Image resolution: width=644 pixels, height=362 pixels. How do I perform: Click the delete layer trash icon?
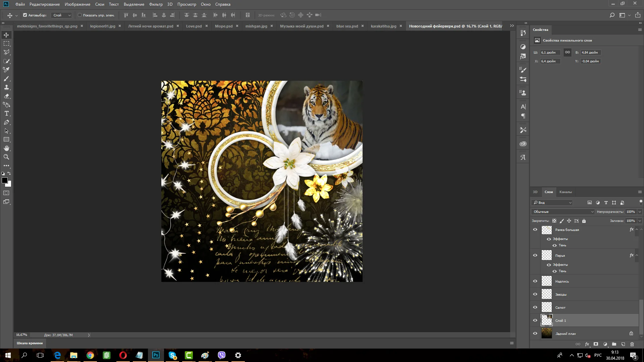[632, 344]
